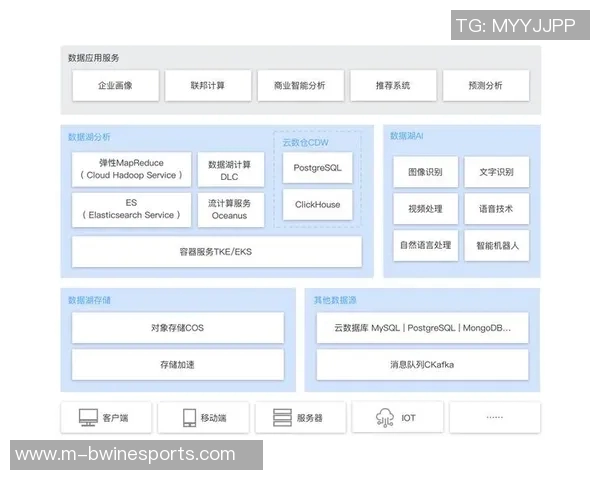Click the IOT label text

408,418
